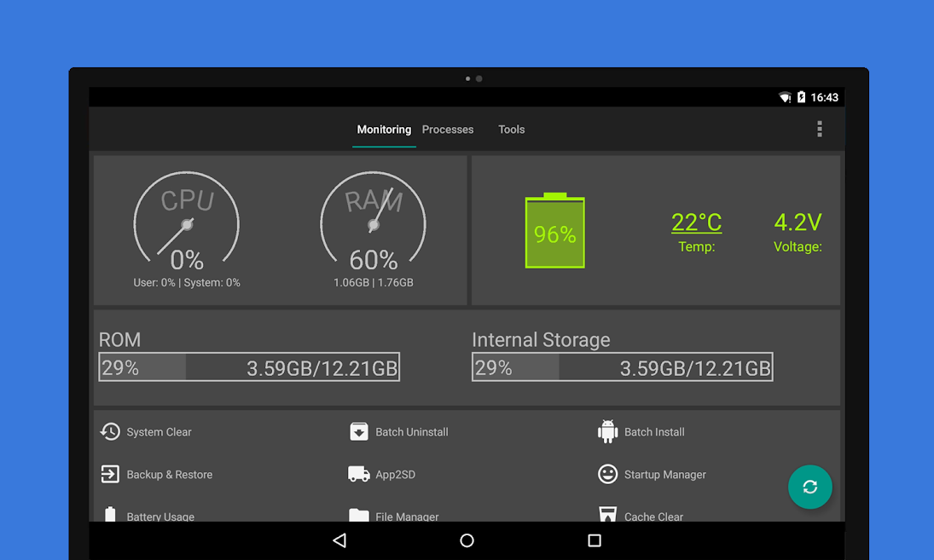The height and width of the screenshot is (560, 934).
Task: Open Batch Uninstall tool
Action: (398, 431)
